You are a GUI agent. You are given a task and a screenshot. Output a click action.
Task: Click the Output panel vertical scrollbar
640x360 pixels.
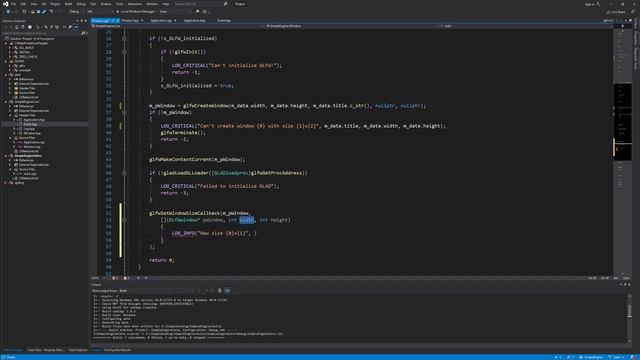(x=629, y=318)
